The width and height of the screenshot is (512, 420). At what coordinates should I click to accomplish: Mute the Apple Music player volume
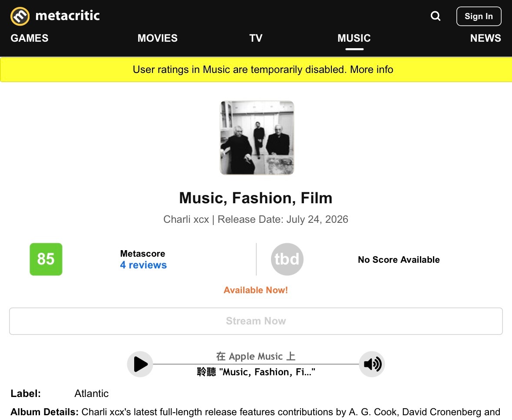[372, 364]
